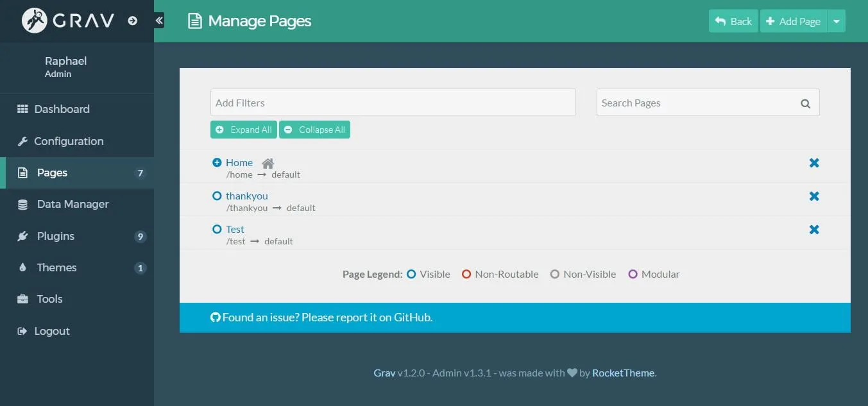Select Pages in the sidebar
868x406 pixels.
coord(77,173)
